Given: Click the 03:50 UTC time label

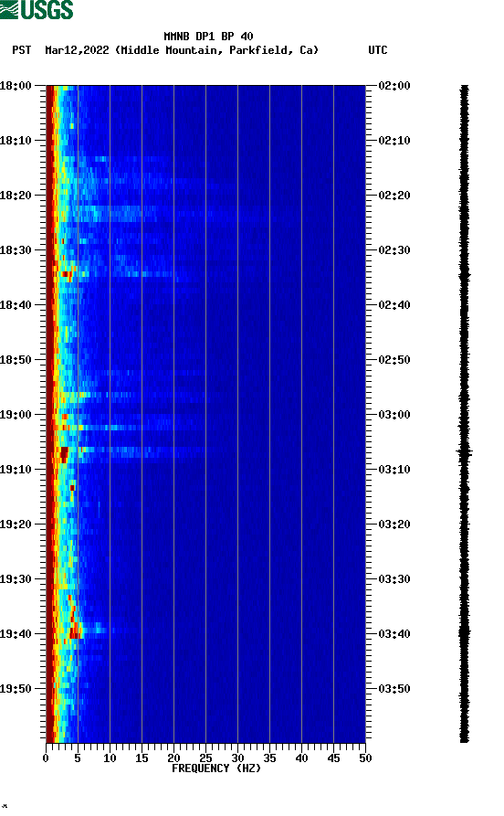Looking at the screenshot, I should (394, 689).
